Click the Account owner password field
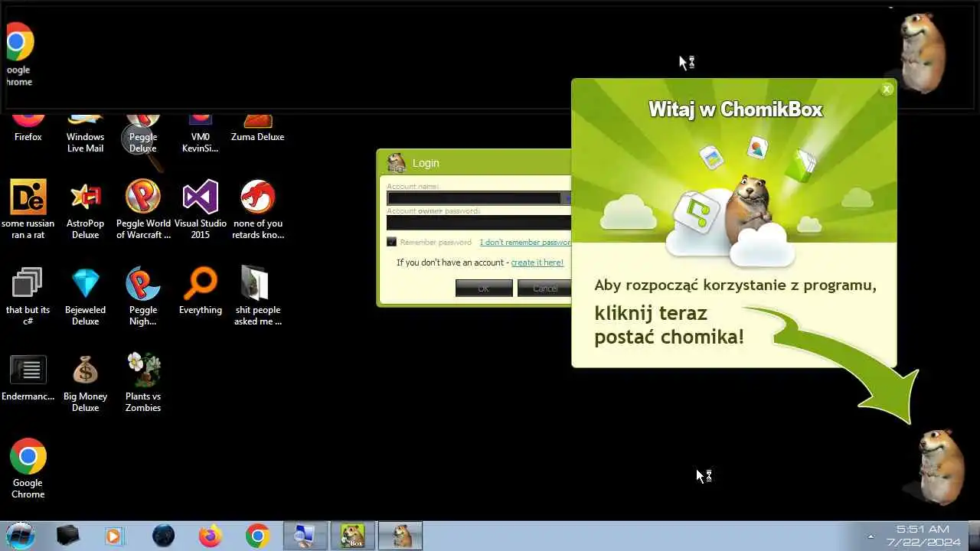 pos(479,223)
